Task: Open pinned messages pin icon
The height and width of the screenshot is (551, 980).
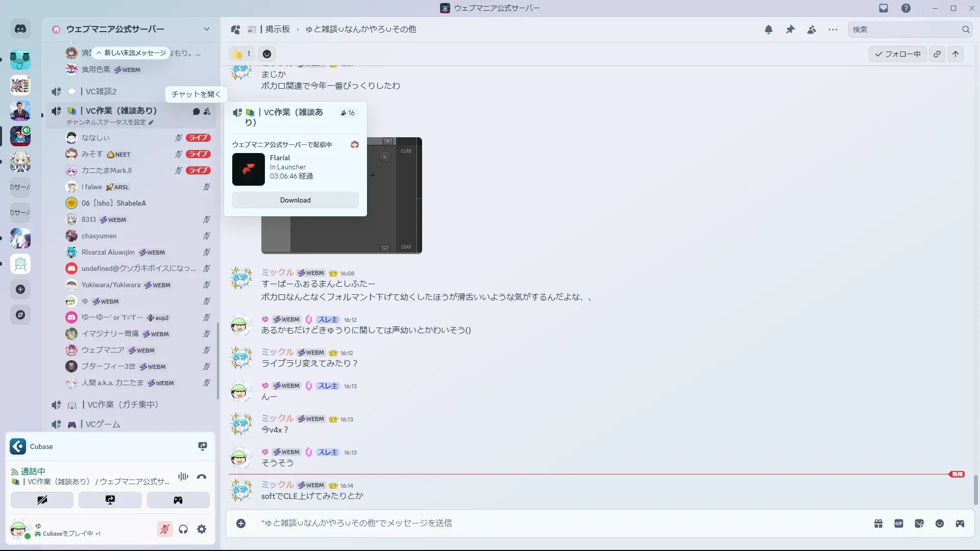Action: pyautogui.click(x=790, y=30)
